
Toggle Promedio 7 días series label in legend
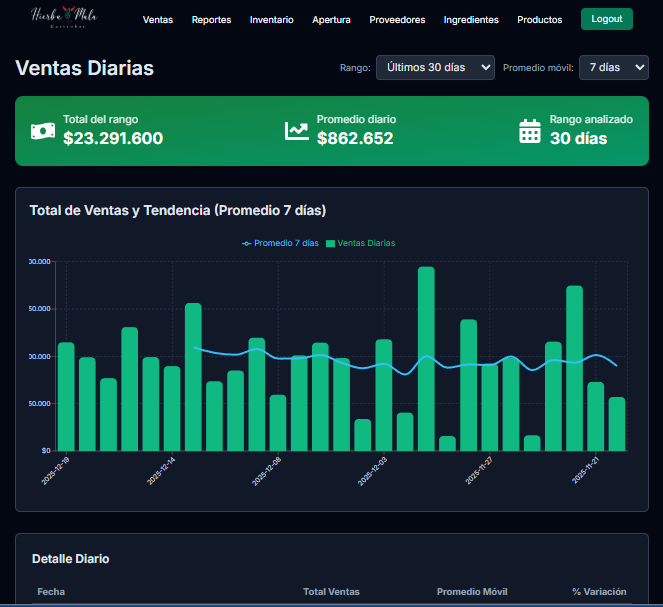[286, 243]
